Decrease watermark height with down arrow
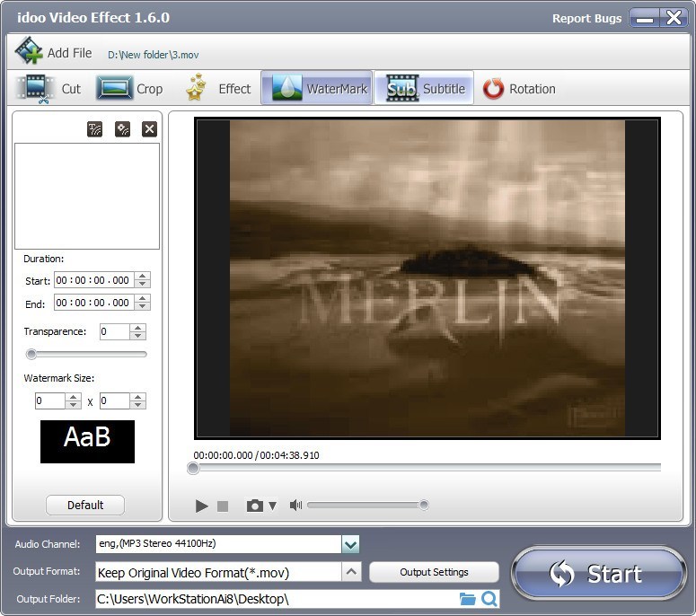 point(138,405)
